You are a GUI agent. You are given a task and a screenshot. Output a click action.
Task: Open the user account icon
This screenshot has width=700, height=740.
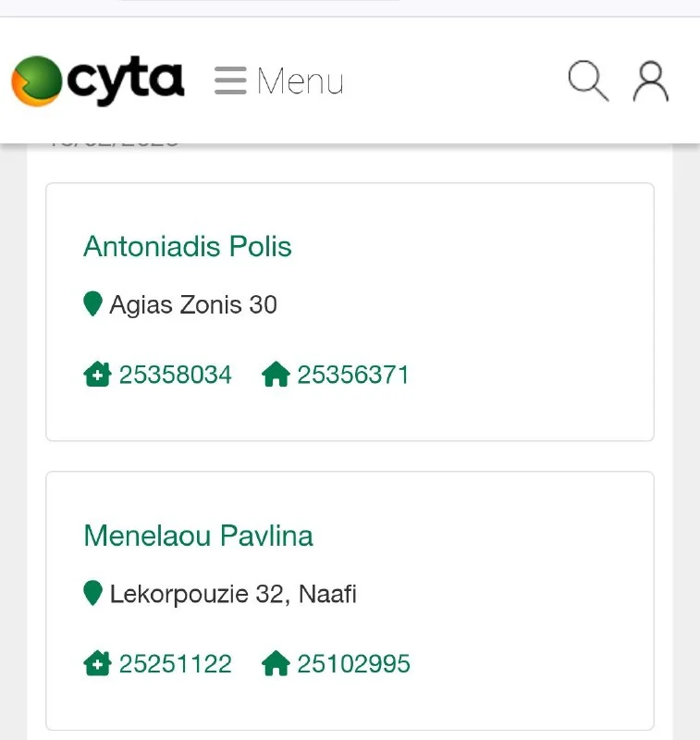tap(651, 80)
